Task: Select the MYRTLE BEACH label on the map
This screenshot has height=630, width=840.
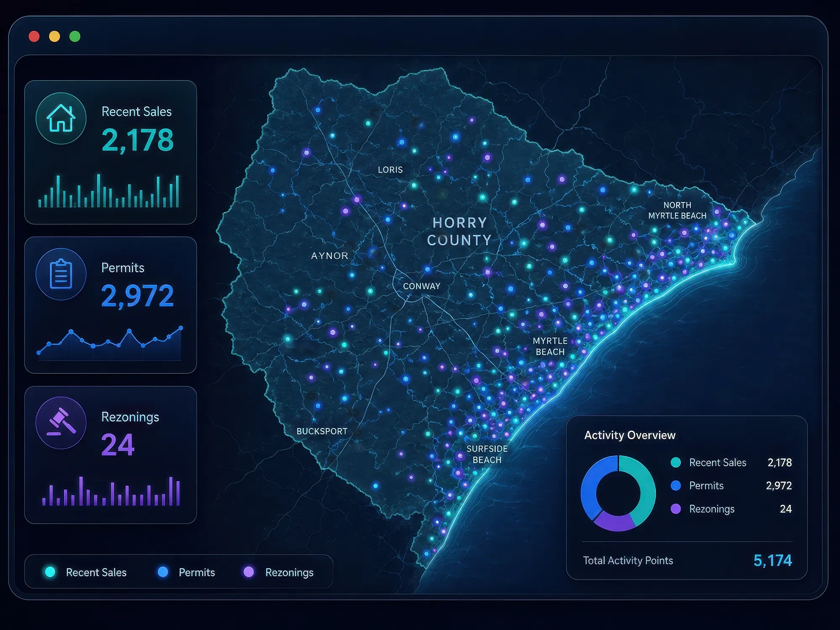Action: tap(550, 346)
